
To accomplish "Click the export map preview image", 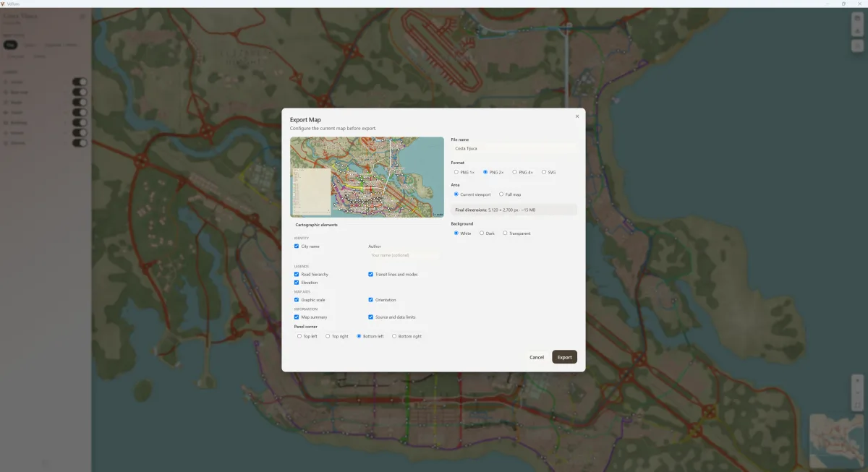I will 367,177.
